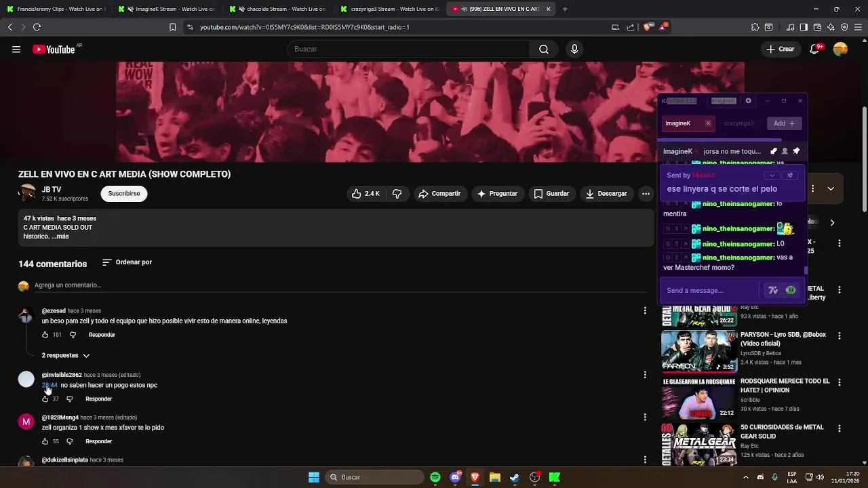Dislike the video with thumbs down

[397, 194]
